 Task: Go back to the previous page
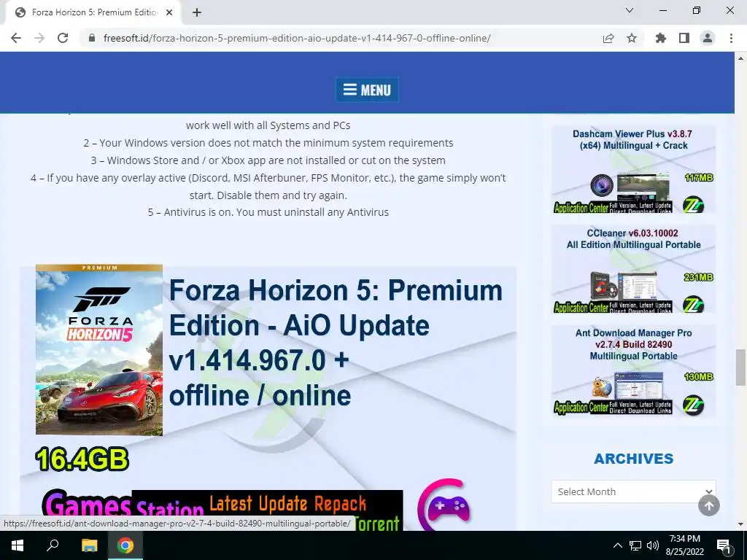point(16,38)
